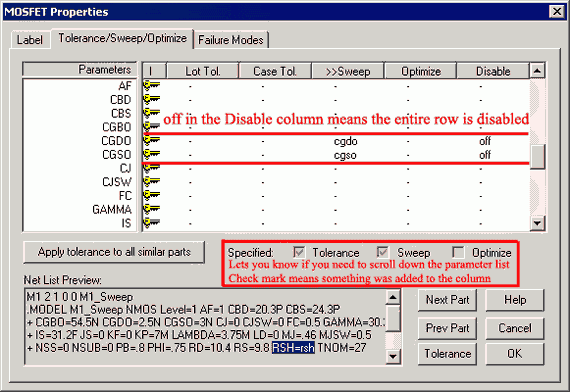Switch to the Label tab
Screen dimensions: 570x392
(29, 40)
